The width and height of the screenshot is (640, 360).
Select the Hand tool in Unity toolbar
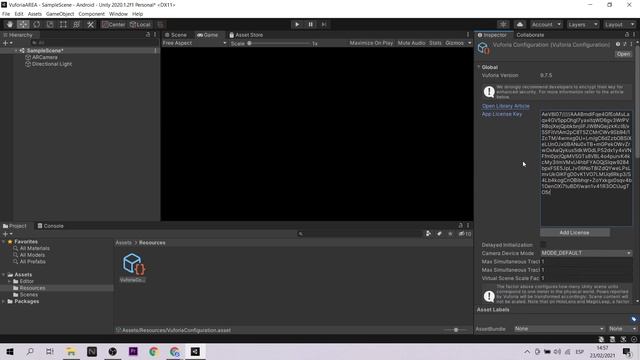10,24
